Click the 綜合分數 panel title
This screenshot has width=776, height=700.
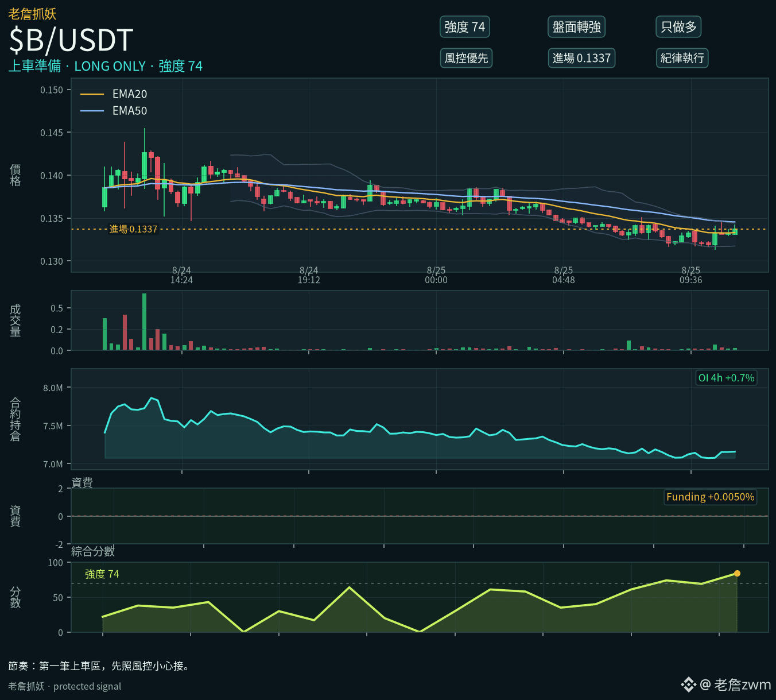point(93,551)
